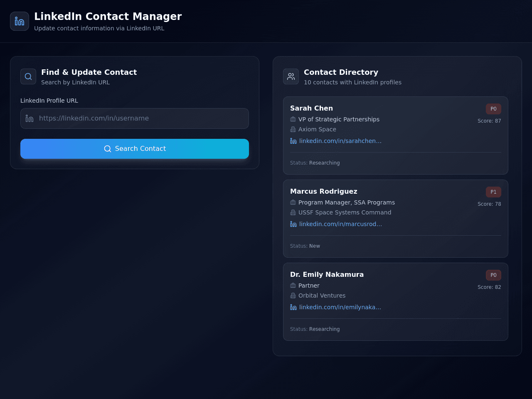Click the building icon next to Axiom Space

click(x=293, y=129)
